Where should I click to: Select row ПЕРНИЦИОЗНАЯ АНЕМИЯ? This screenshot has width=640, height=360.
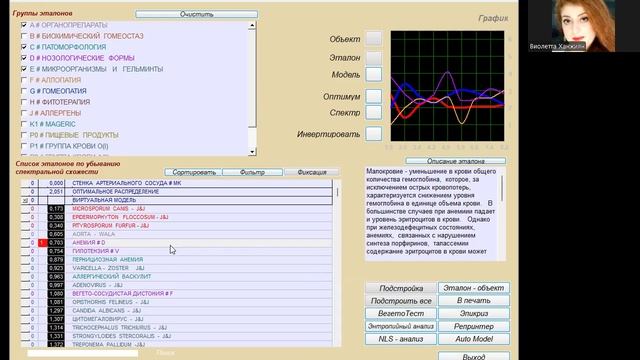coord(177,260)
